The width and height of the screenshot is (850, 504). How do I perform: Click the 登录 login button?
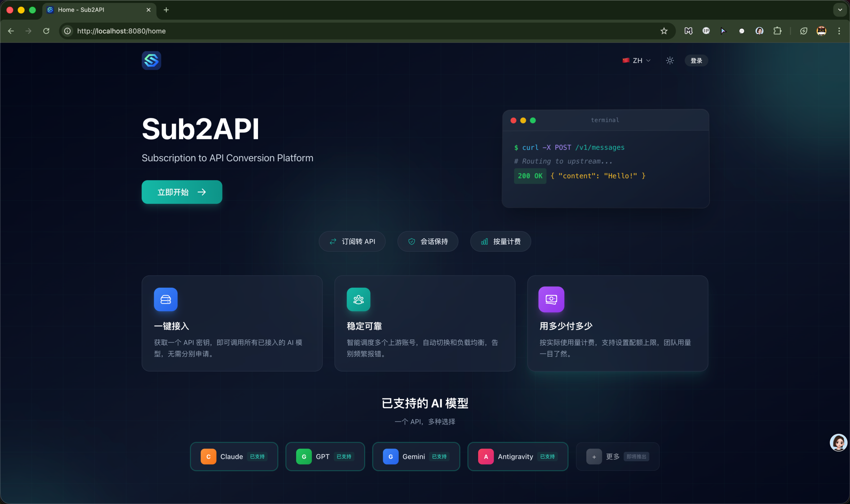point(696,60)
